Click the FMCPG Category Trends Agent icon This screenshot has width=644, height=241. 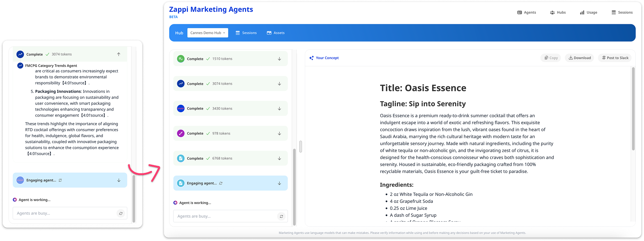point(20,65)
